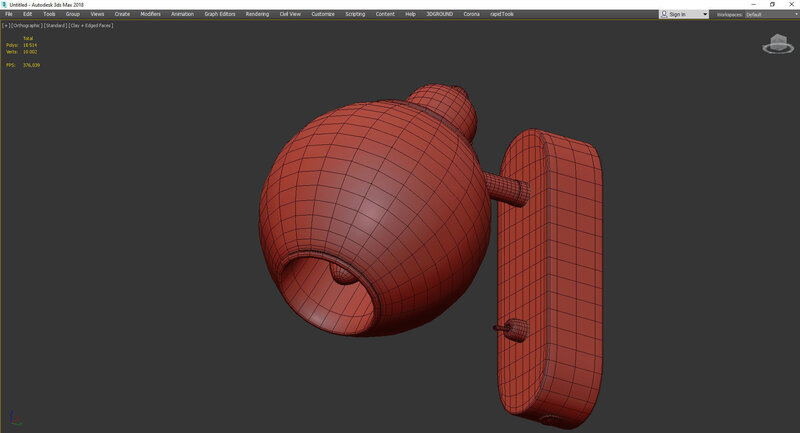
Task: Open the Workspaces Default dropdown
Action: (x=769, y=15)
